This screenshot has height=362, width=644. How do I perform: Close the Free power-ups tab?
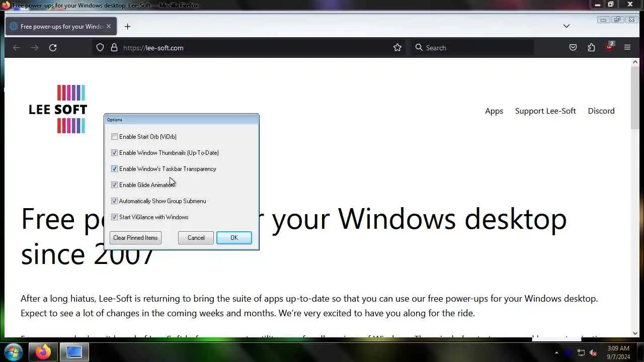[108, 27]
